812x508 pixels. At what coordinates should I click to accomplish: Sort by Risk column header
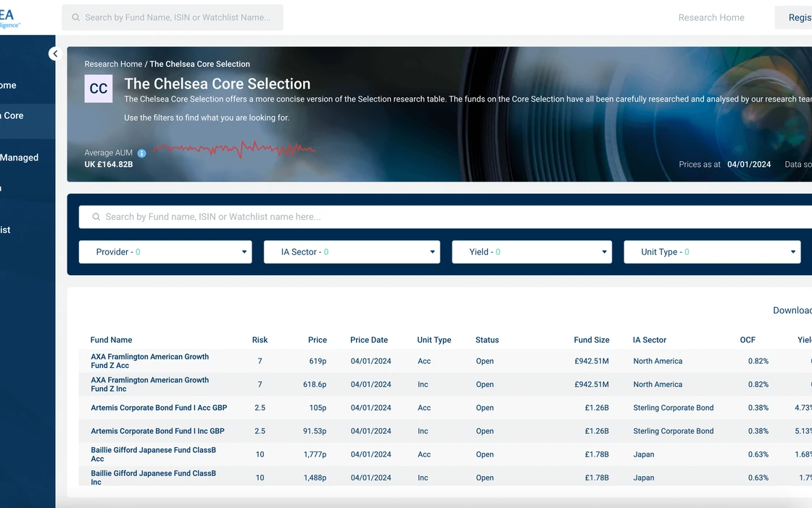[x=260, y=340]
